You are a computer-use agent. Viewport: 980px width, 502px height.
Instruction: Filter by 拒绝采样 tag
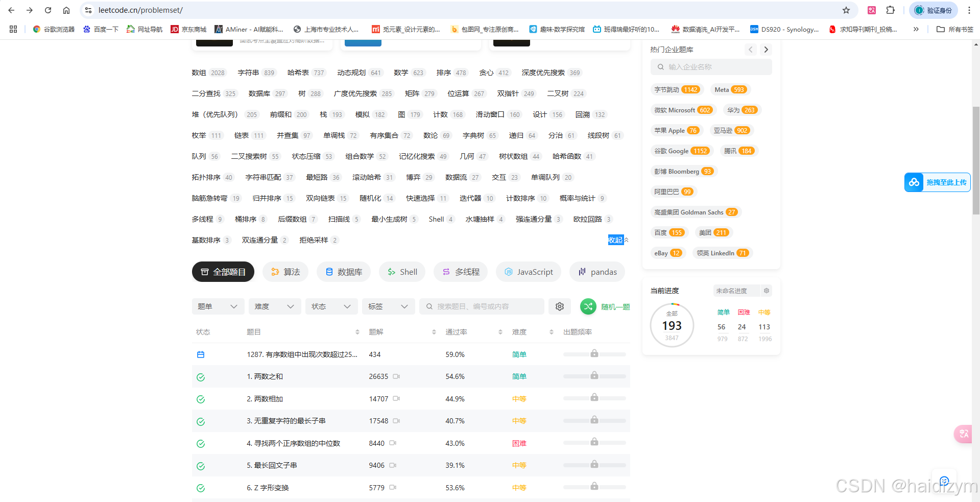pyautogui.click(x=319, y=240)
